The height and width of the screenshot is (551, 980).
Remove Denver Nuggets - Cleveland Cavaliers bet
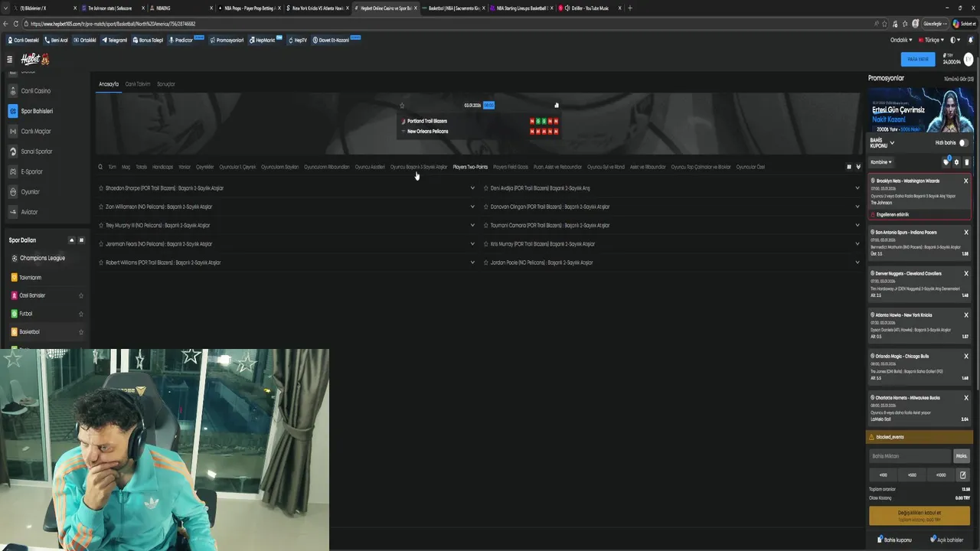pos(965,273)
